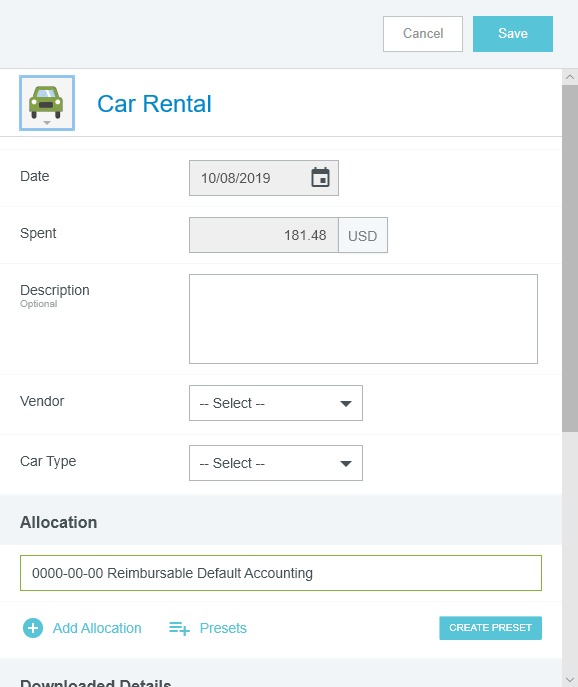Click the vertical scrollbar thumb
The image size is (578, 687).
click(x=570, y=259)
